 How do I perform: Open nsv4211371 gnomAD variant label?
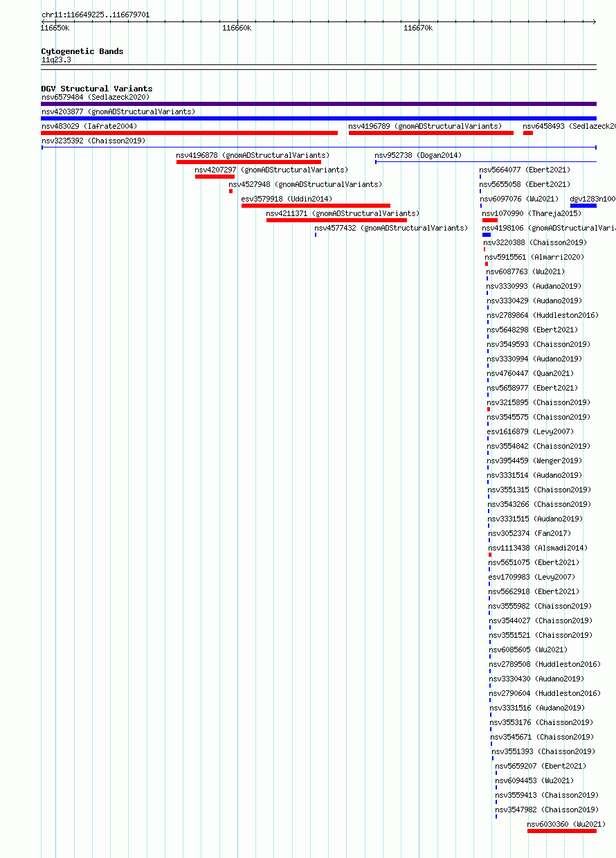click(x=343, y=213)
